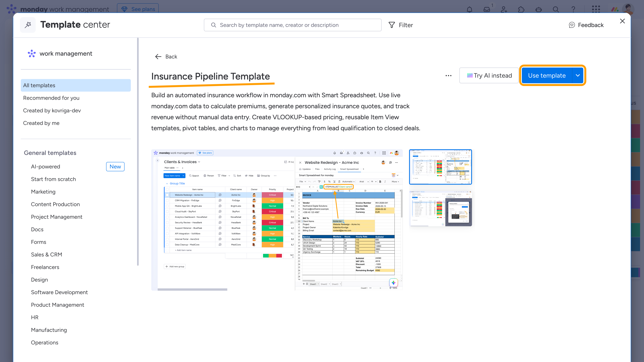Screen dimensions: 644x362
Task: Select All templates in sidebar
Action: 76,85
